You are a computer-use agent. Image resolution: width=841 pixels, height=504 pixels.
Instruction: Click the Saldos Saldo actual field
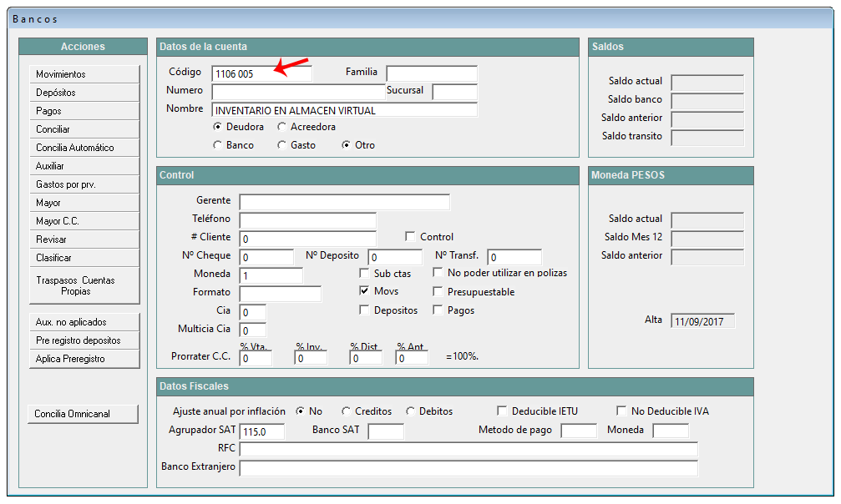coord(707,83)
